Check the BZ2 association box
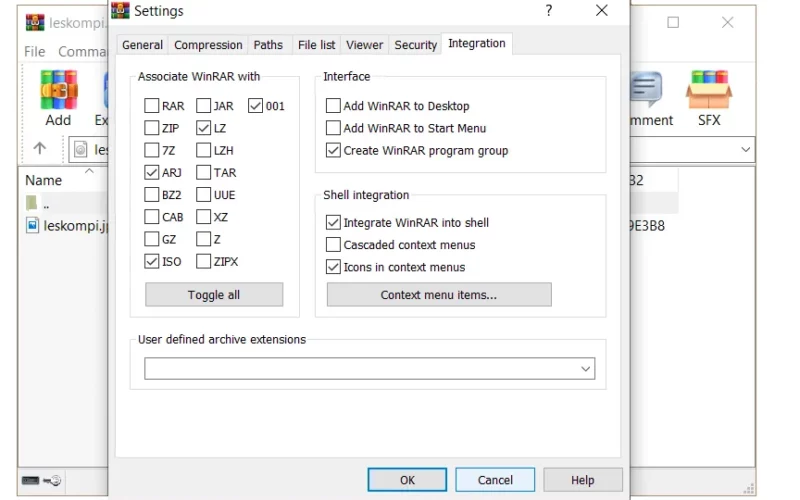Viewport: 800px width, 500px height. pos(152,194)
